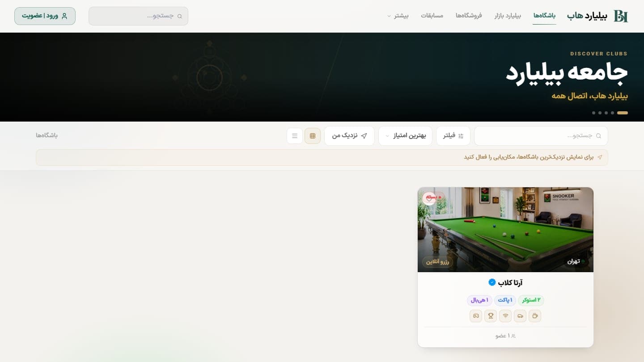Select the active first banner slide indicator
The width and height of the screenshot is (644, 362).
pyautogui.click(x=623, y=113)
